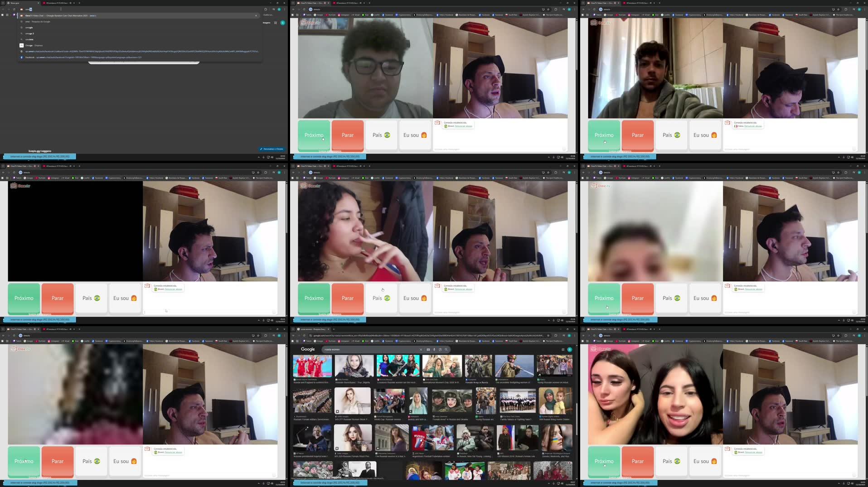Open Extensions puzzle icon in Google results window
868x487 pixels.
click(x=556, y=336)
